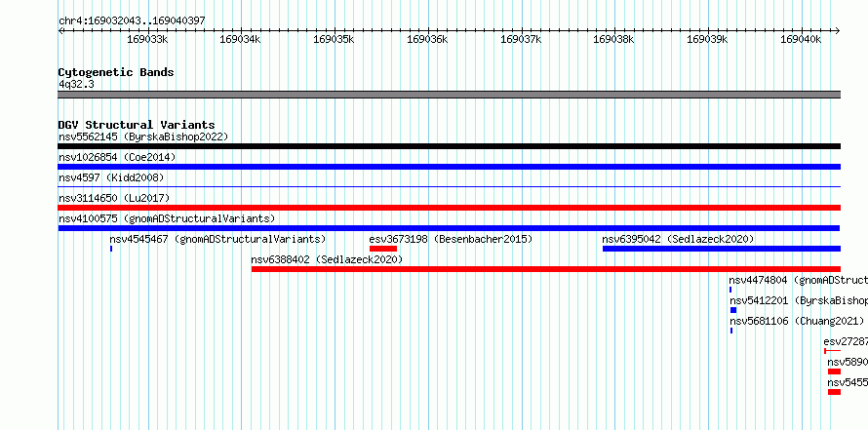
Task: Click the Cytogenetic Bands track title
Action: [x=116, y=72]
